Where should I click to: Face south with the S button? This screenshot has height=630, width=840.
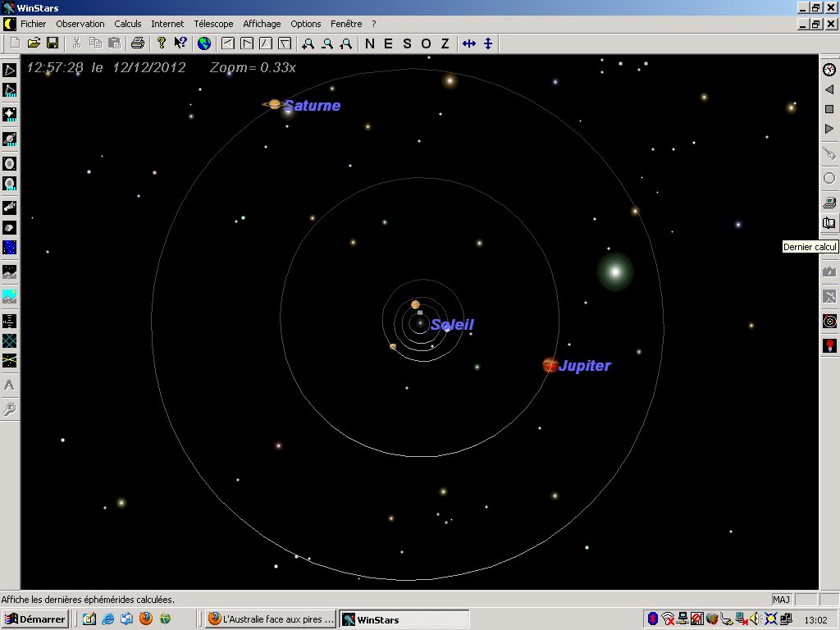point(407,43)
